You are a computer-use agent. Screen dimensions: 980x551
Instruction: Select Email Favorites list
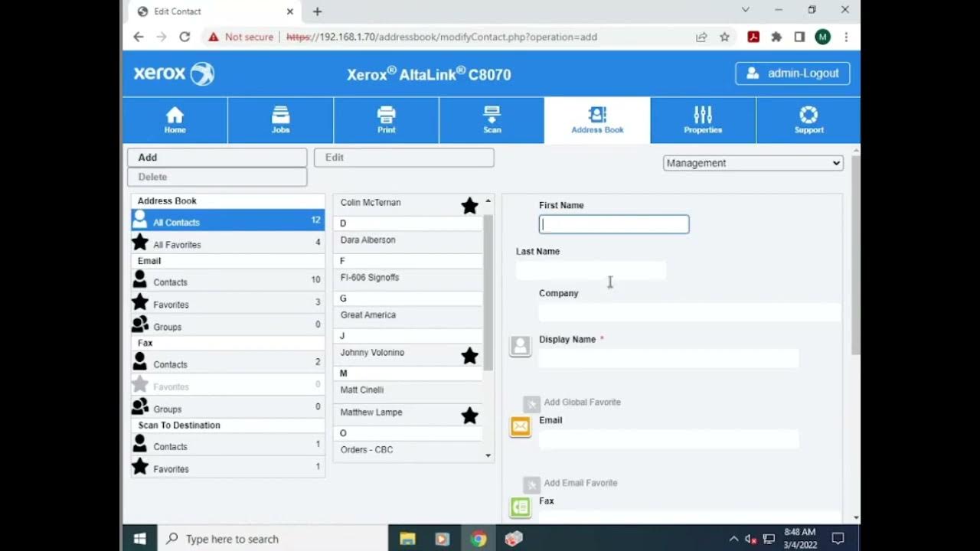tap(228, 302)
